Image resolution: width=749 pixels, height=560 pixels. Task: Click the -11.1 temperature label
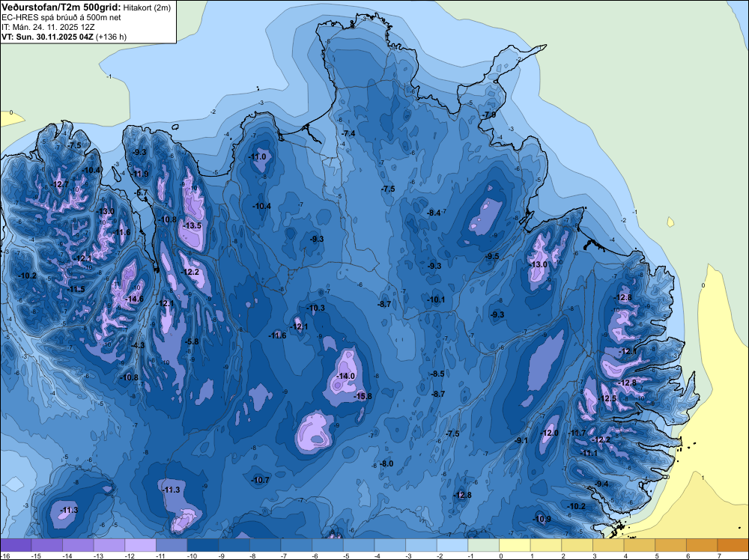point(589,453)
